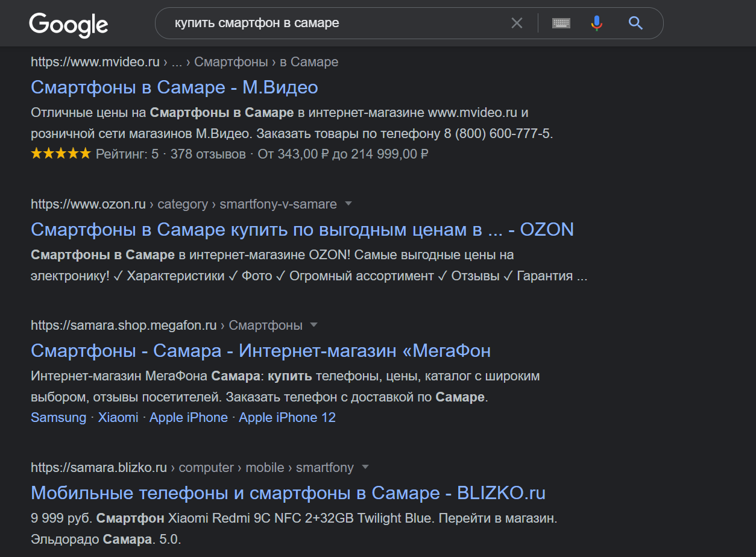The width and height of the screenshot is (756, 557).
Task: Clear the search query with the X icon
Action: [517, 23]
